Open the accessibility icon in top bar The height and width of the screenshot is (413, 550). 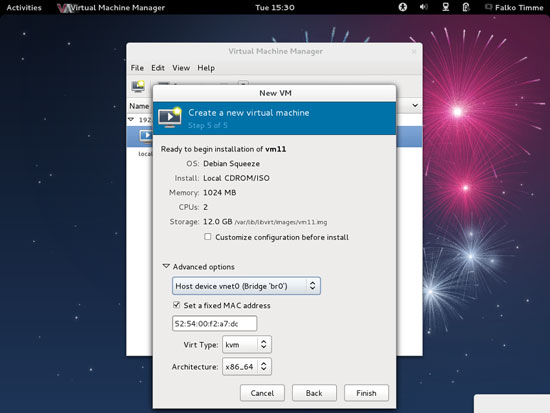point(403,7)
